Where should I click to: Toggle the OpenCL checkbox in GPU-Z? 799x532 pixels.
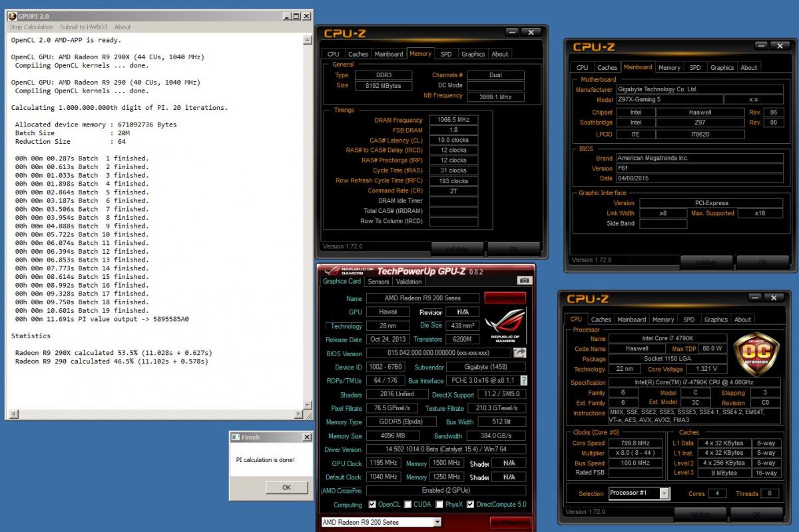click(x=372, y=505)
